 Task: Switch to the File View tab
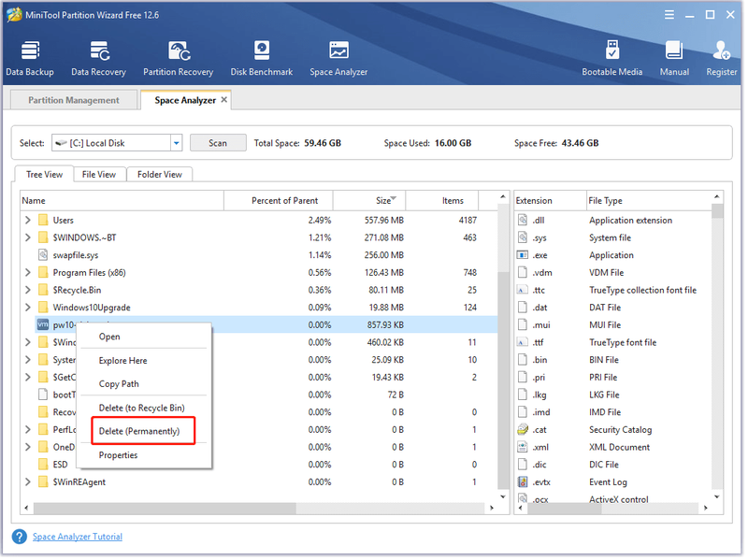[99, 175]
